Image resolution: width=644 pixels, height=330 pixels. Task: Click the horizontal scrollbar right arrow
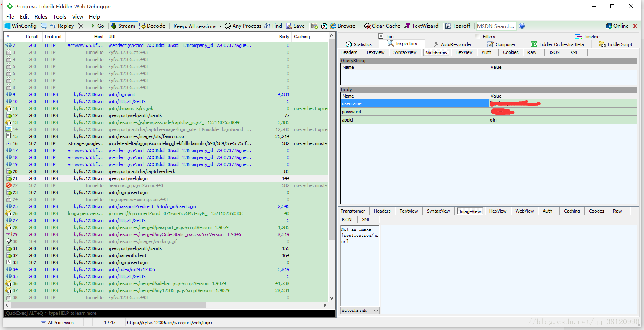pos(325,305)
